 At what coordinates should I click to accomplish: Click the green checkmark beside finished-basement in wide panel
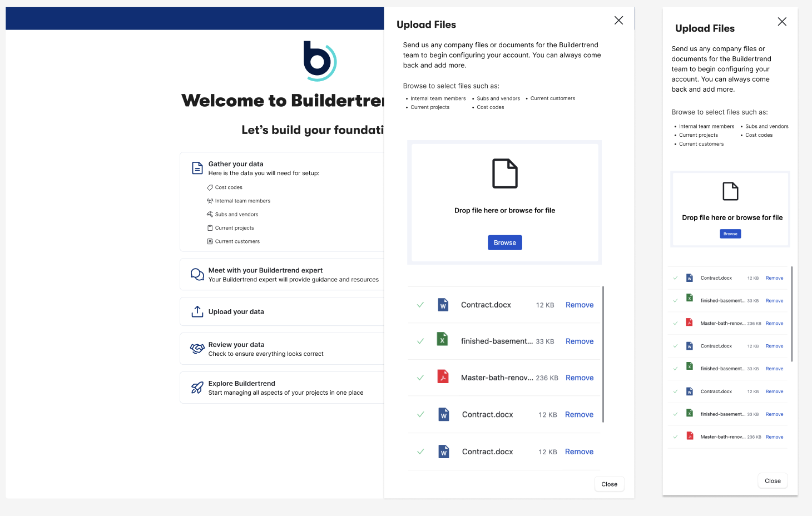420,341
